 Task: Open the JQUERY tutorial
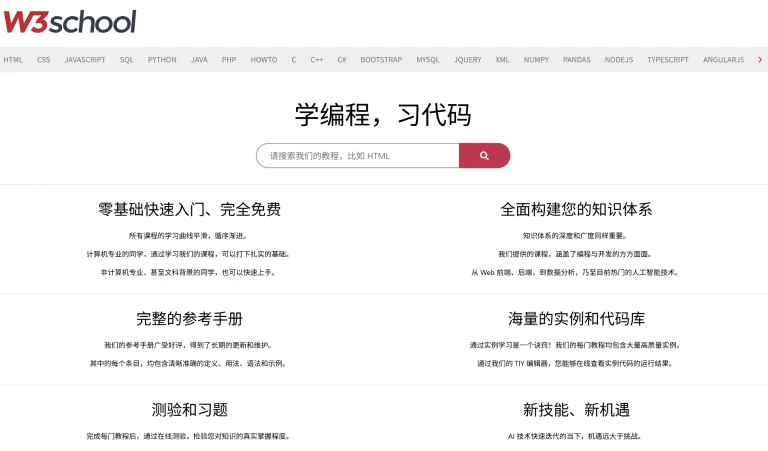tap(468, 60)
